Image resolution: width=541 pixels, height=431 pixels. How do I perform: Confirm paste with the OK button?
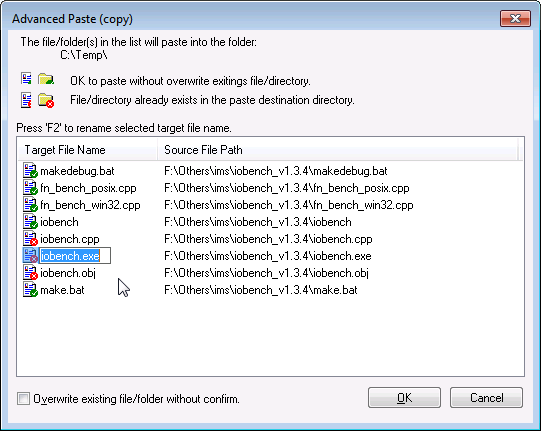click(x=404, y=398)
